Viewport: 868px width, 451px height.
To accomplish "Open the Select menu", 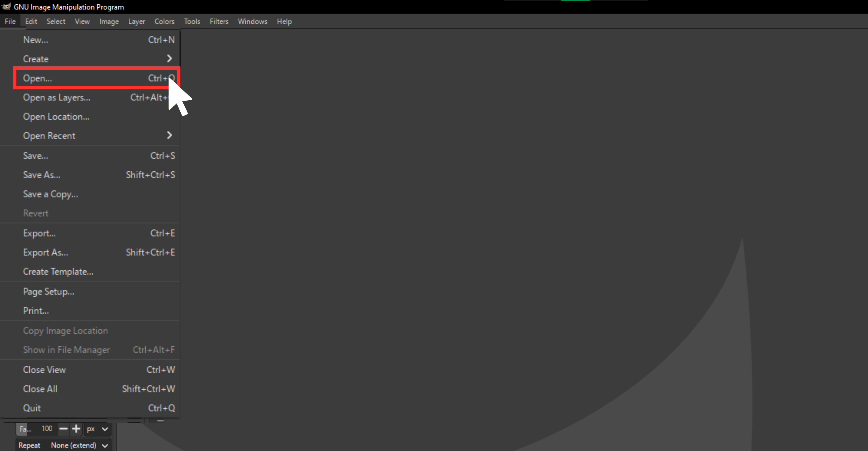I will tap(56, 21).
